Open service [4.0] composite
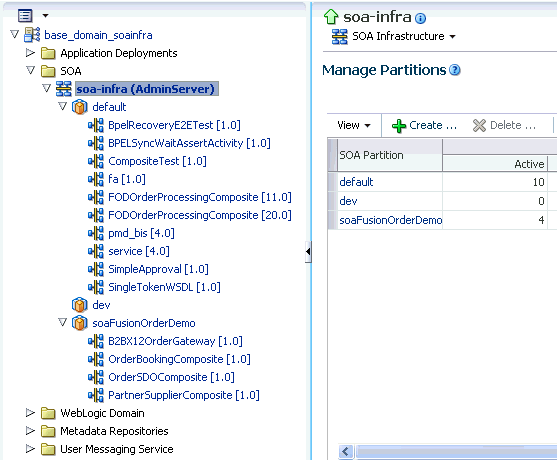 point(139,251)
